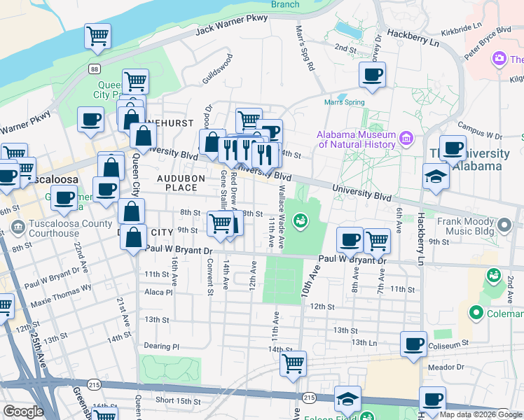Viewport: 524px width, 420px height.
Task: Click the Convent St label
Action: (210, 276)
